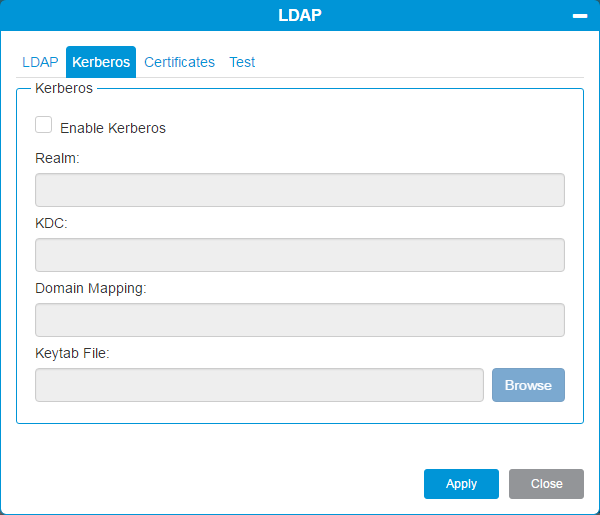Click into the KDC input box

coord(299,255)
